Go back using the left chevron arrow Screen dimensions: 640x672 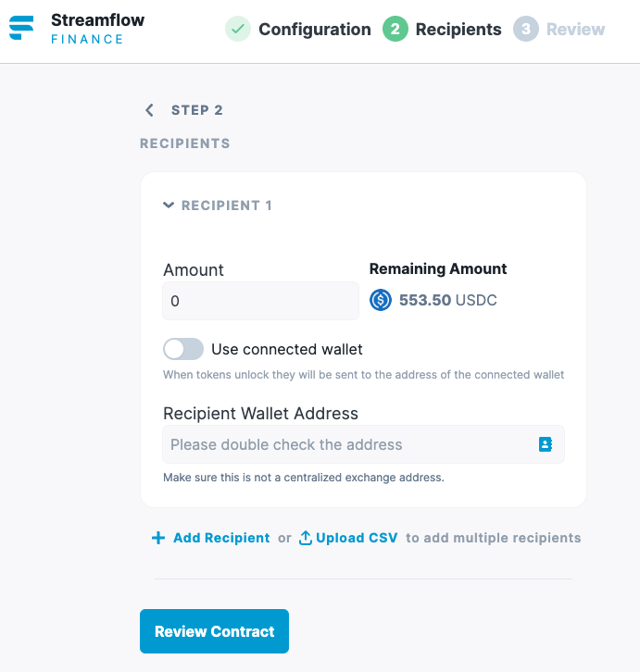[x=149, y=110]
